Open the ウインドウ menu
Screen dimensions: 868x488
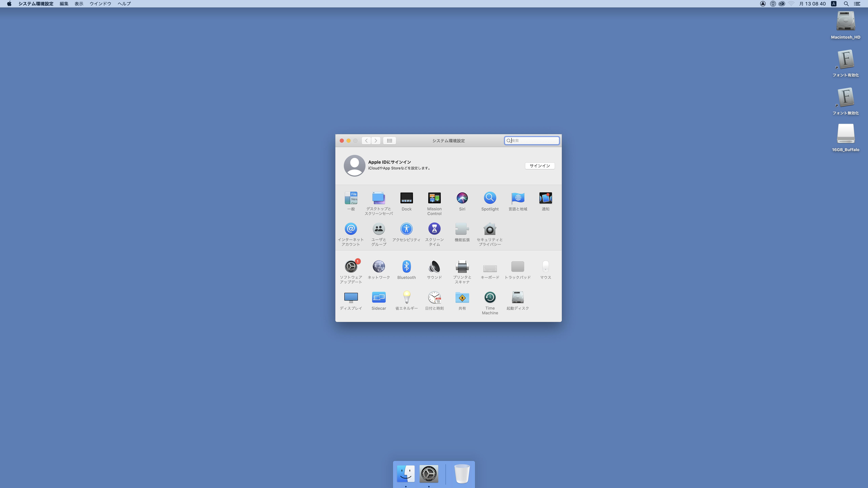pyautogui.click(x=100, y=4)
